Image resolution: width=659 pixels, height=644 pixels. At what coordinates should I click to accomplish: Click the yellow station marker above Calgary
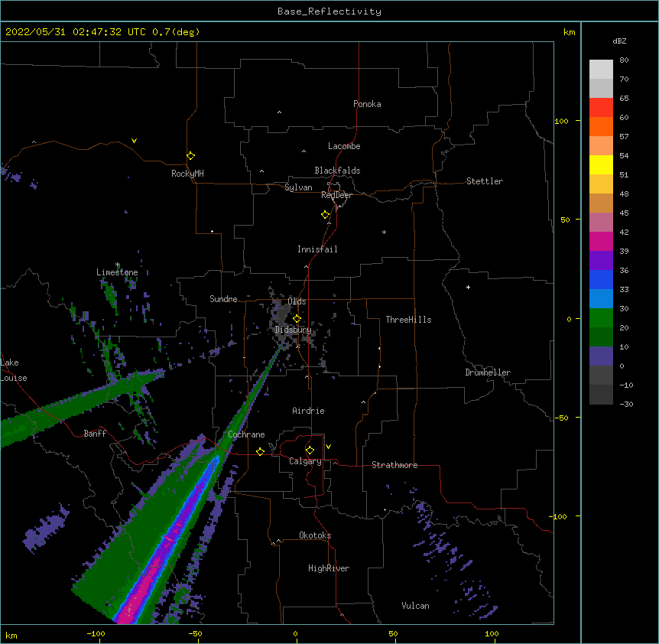pyautogui.click(x=310, y=450)
